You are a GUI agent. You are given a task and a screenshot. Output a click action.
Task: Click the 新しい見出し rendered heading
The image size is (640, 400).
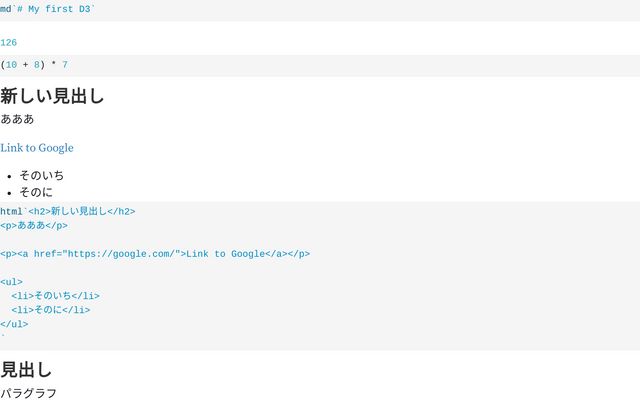pyautogui.click(x=52, y=97)
